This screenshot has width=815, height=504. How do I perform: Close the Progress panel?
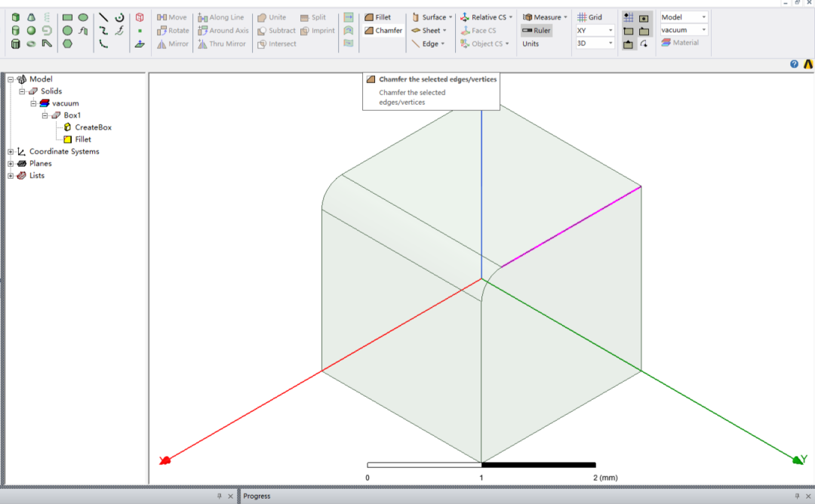coord(809,496)
